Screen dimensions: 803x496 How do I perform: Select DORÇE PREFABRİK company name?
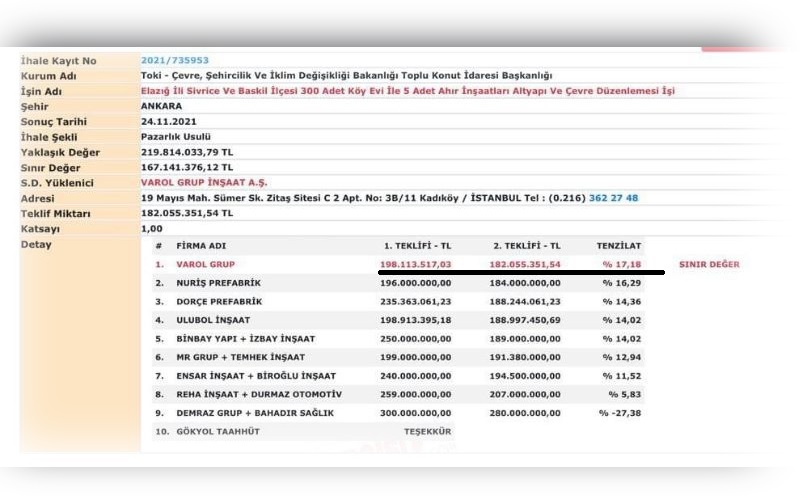pyautogui.click(x=219, y=301)
